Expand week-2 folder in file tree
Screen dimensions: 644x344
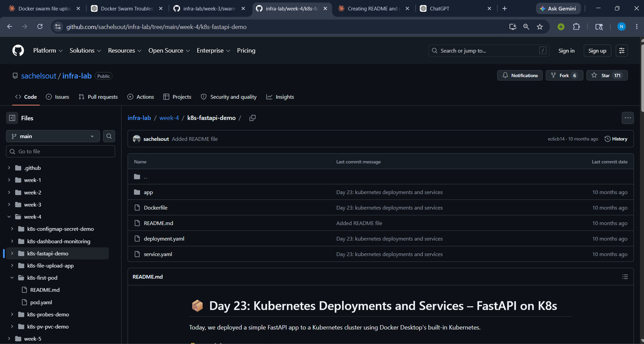coord(9,192)
